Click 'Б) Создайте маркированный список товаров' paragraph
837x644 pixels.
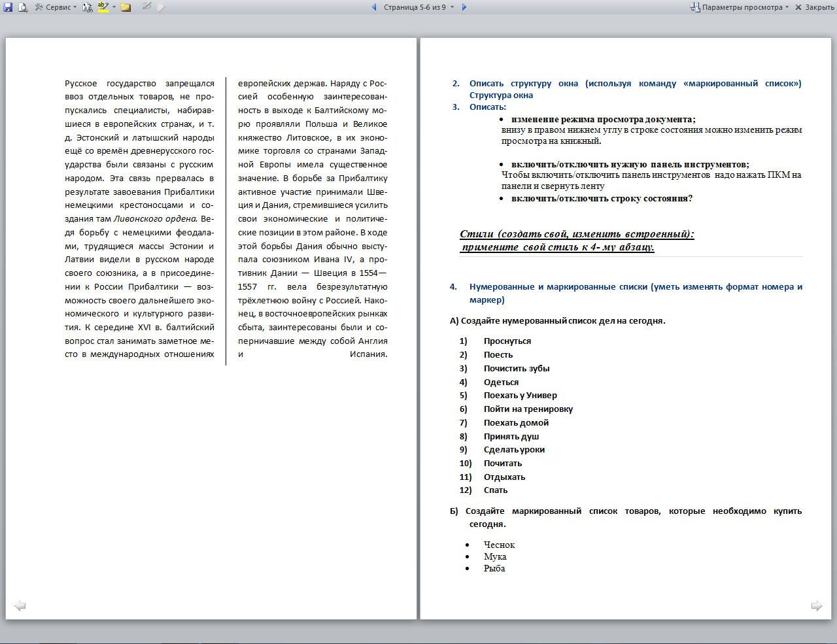626,518
